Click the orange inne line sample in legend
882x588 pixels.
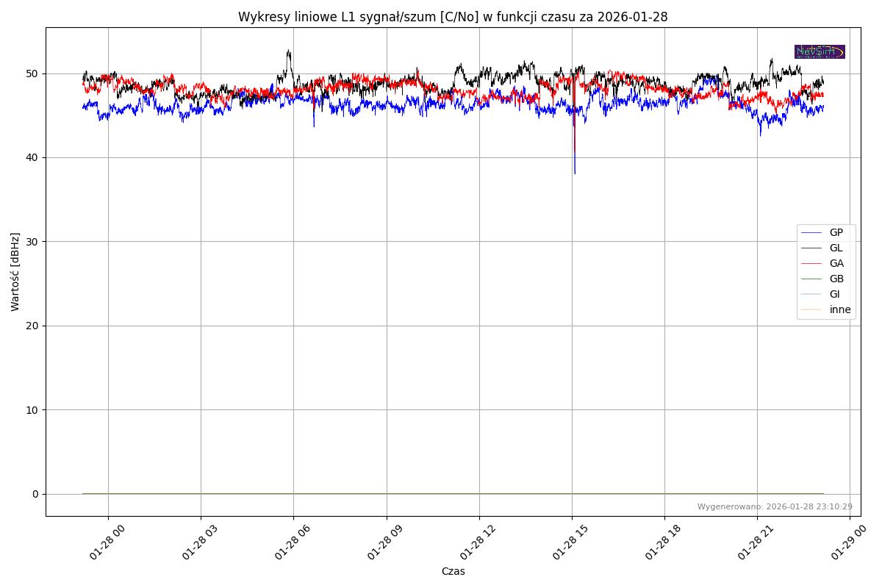pos(811,309)
